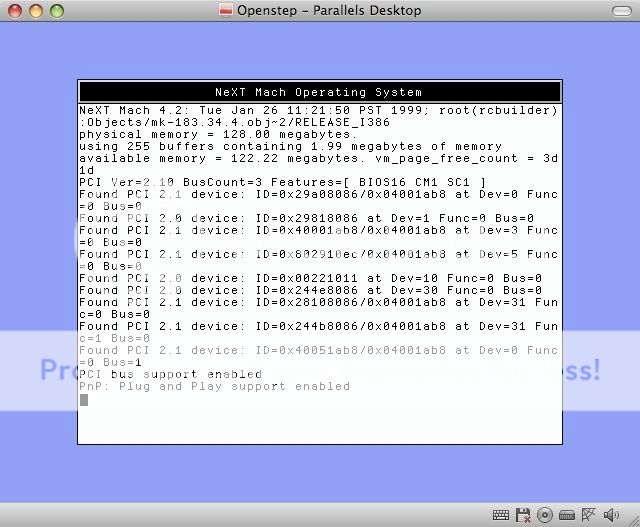The height and width of the screenshot is (527, 640).
Task: Click the keyboard icon in status bar
Action: click(500, 515)
